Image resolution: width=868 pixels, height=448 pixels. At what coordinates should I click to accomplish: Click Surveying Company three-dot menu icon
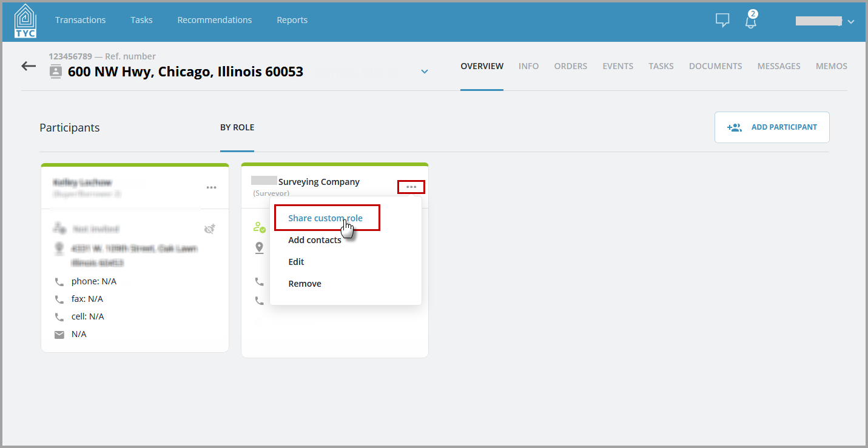(411, 187)
